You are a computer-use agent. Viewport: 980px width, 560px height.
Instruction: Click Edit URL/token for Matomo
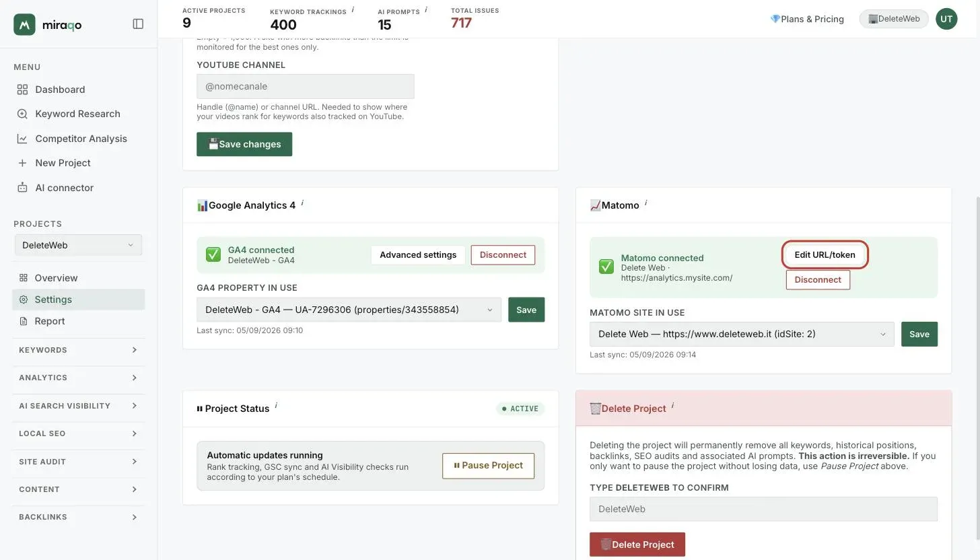tap(825, 255)
